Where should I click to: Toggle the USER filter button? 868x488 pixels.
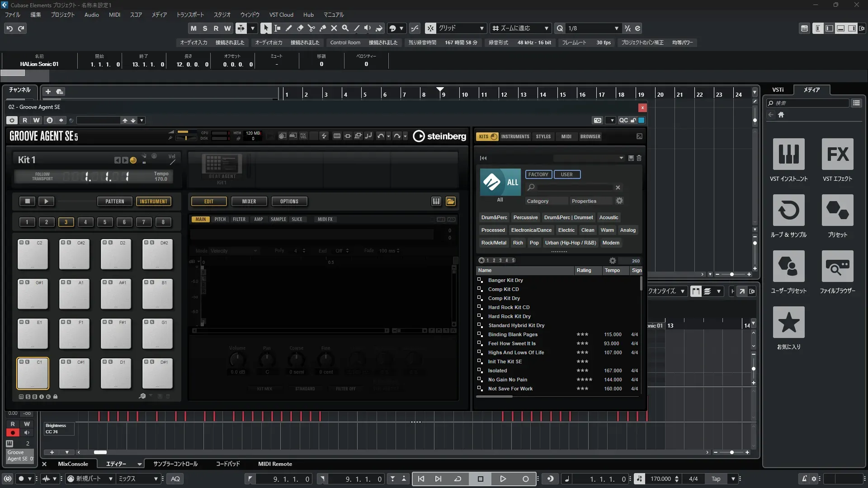[x=566, y=174]
